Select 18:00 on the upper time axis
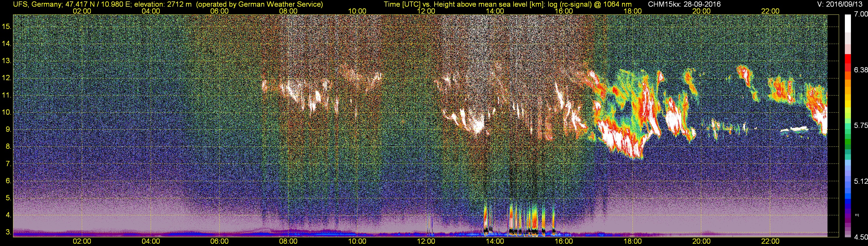The height and width of the screenshot is (246, 868). [632, 11]
